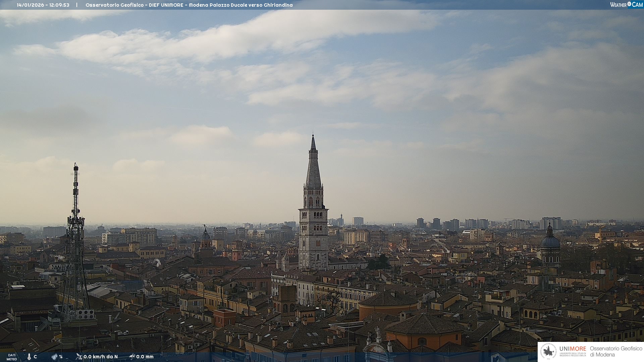Click the 0.0 km/h da N wind reading
Image resolution: width=644 pixels, height=362 pixels.
101,357
